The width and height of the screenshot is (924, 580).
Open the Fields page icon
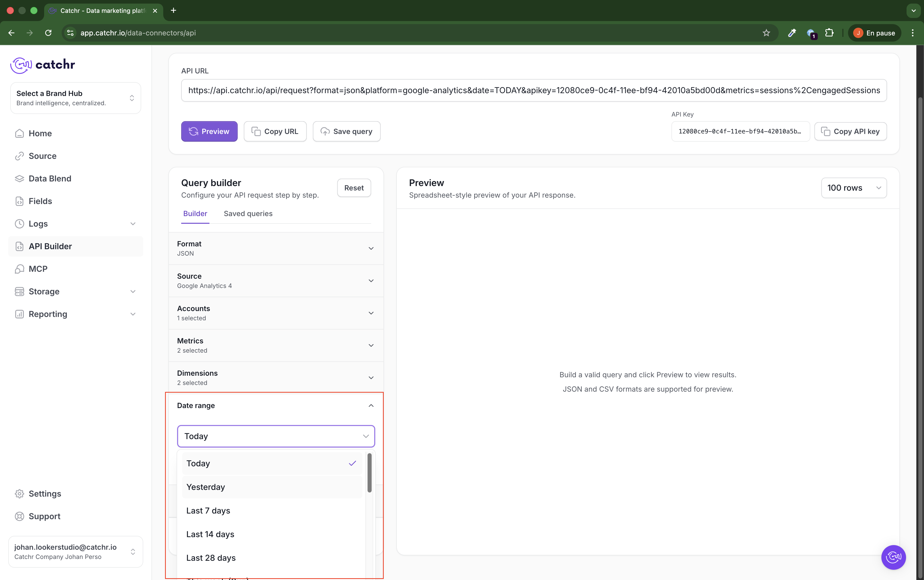(19, 201)
